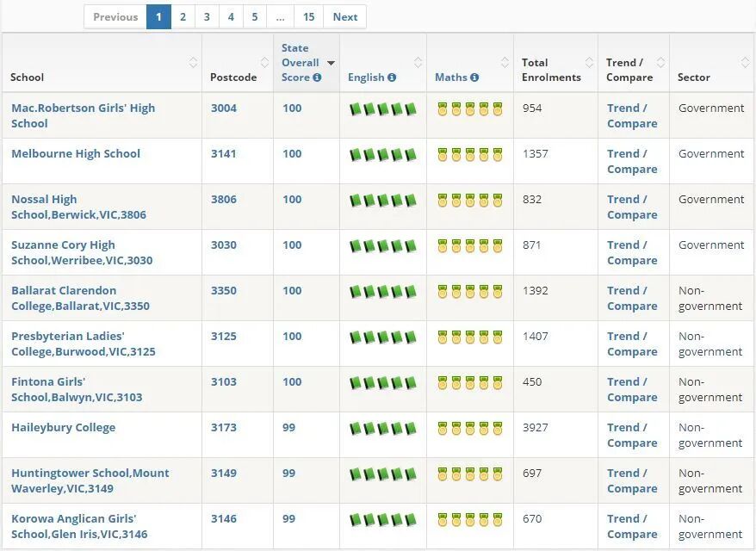Click the Sector column header text
Screen dimensions: 756x551
point(693,77)
